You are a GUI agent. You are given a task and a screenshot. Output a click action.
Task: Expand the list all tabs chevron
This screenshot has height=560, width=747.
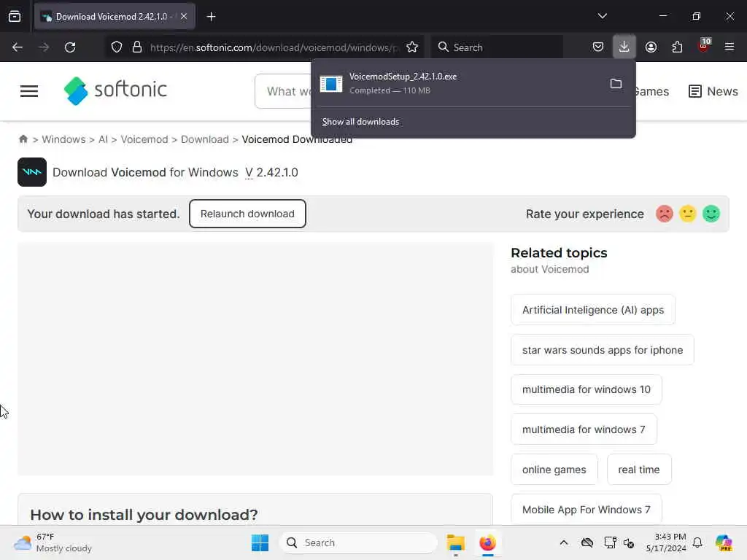click(x=602, y=16)
